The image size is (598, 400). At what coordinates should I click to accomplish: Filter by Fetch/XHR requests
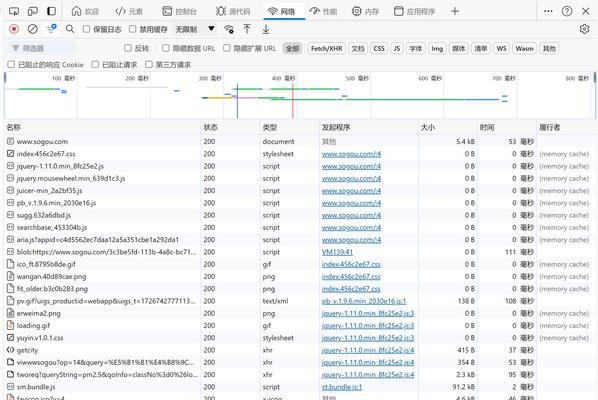click(326, 48)
